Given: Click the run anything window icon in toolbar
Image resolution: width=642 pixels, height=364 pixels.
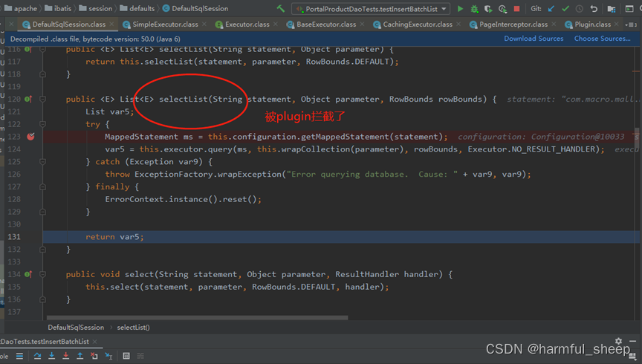Looking at the screenshot, I should point(629,9).
